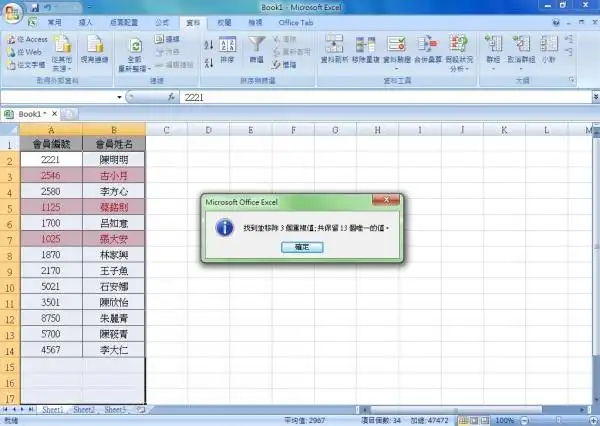Open the 版面配置 Page Layout tab
The image size is (600, 426).
tap(124, 23)
